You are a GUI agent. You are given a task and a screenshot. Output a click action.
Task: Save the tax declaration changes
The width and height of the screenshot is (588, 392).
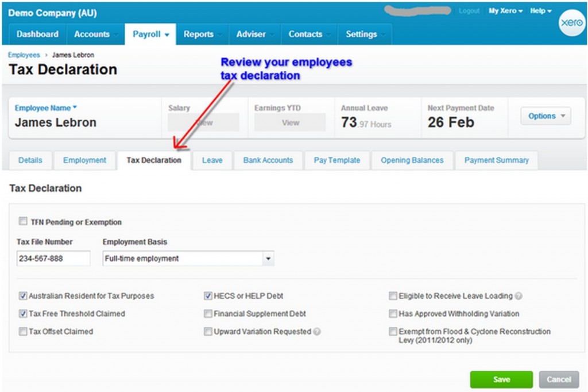(x=501, y=379)
